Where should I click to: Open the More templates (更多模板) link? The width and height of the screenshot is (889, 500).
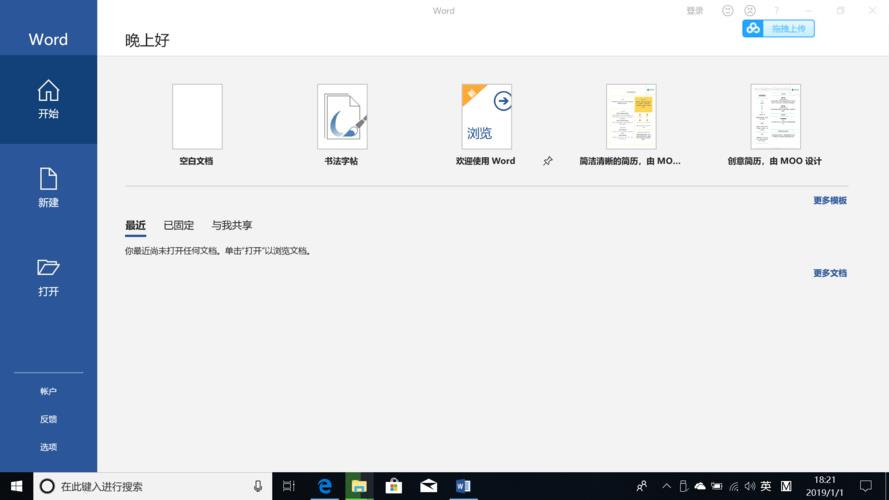click(829, 200)
